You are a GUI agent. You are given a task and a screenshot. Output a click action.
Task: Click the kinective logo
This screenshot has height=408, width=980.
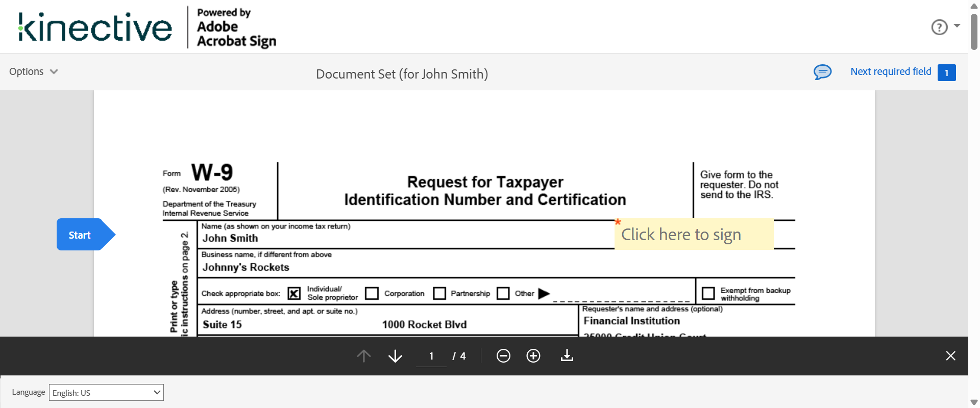(95, 27)
